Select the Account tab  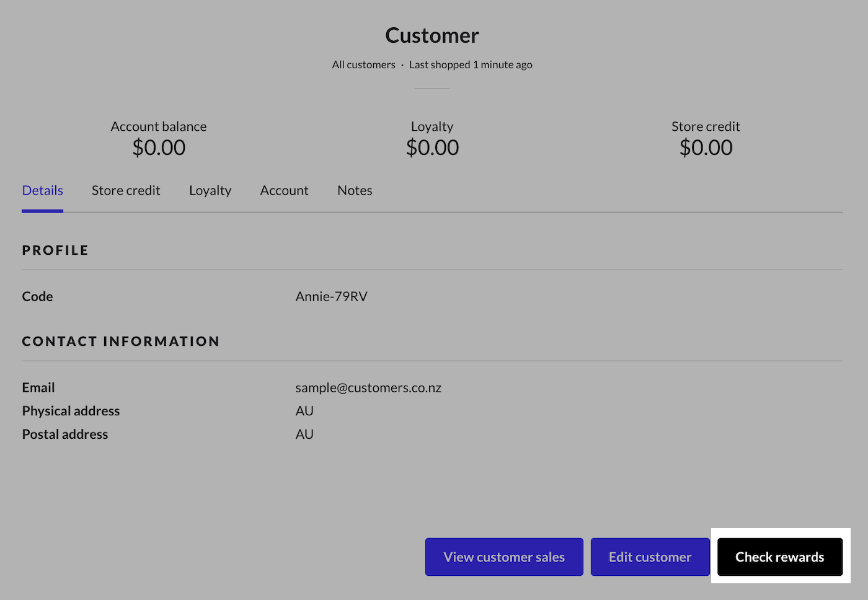click(x=284, y=190)
